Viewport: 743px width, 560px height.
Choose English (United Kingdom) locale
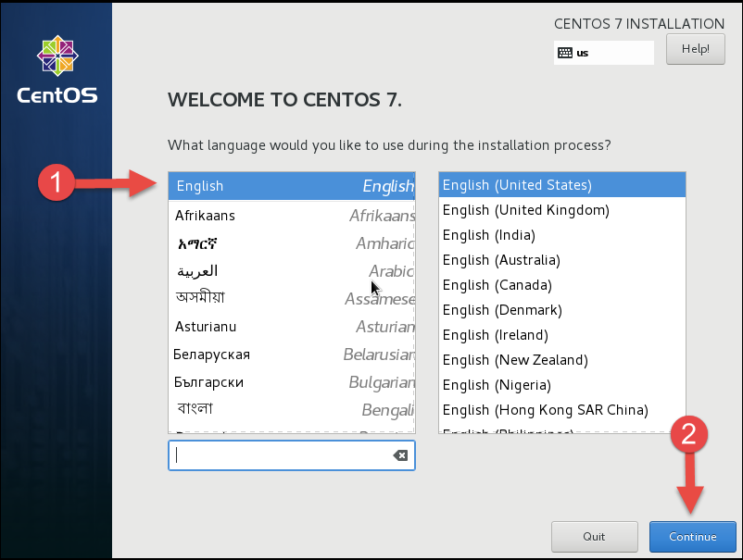pos(562,210)
